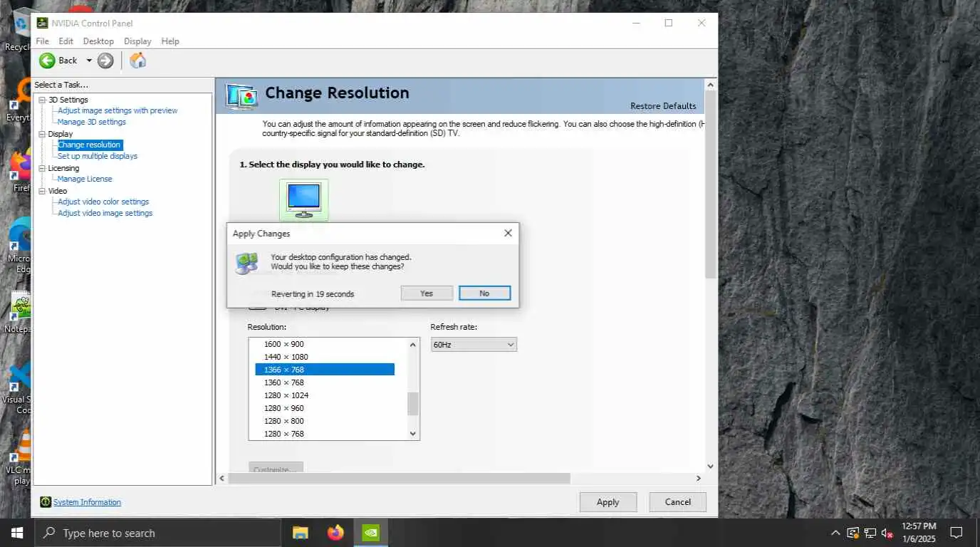Click the NVIDIA title bar logo icon
This screenshot has height=547, width=980.
click(x=43, y=23)
